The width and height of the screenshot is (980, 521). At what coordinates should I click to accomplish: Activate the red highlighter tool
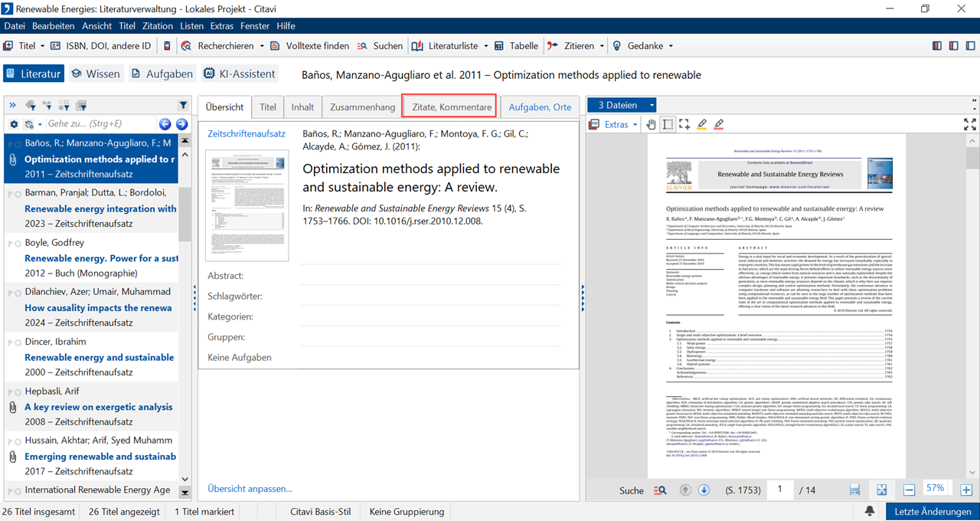pyautogui.click(x=718, y=124)
